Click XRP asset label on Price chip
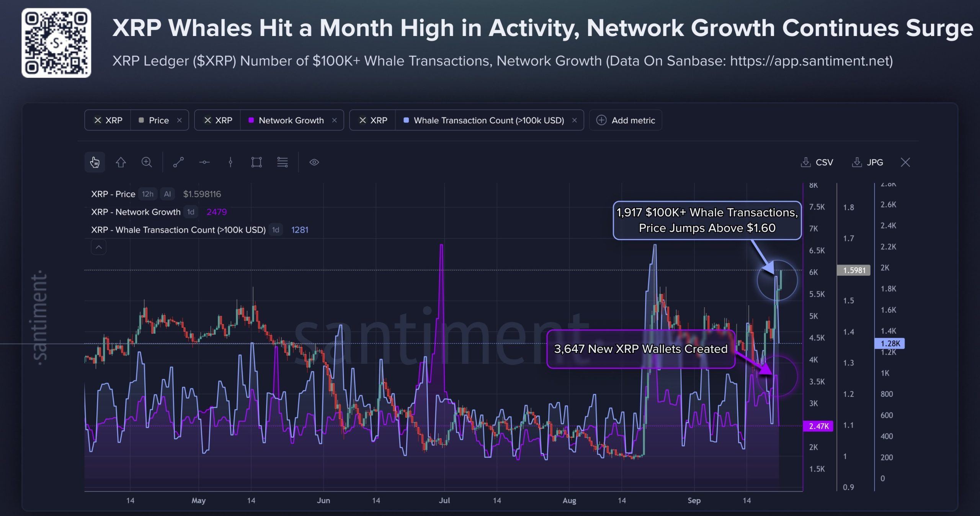The image size is (980, 516). (108, 120)
